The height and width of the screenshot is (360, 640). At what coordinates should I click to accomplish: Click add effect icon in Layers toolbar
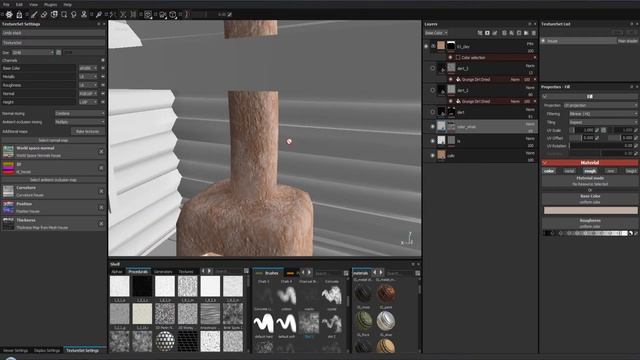(x=480, y=33)
